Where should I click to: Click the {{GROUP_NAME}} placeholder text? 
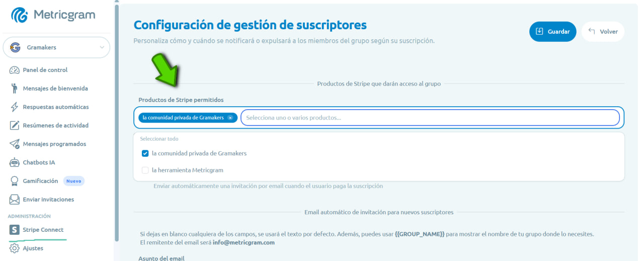[420, 234]
